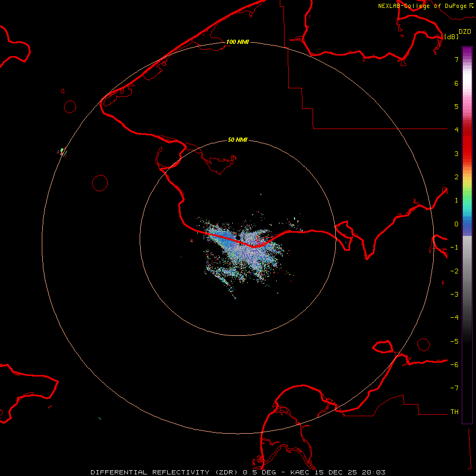Image resolution: width=476 pixels, height=476 pixels.
Task: Click the 50 NMI range ring label
Action: 237,140
